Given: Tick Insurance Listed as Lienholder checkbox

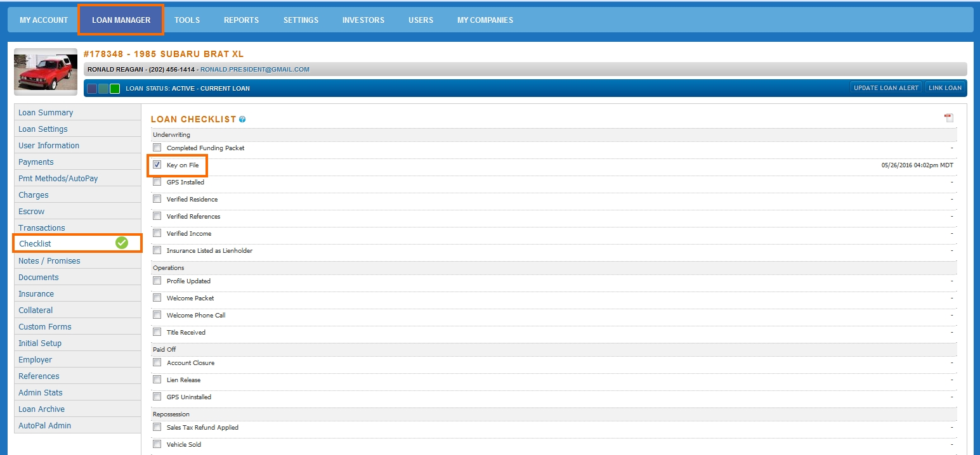Looking at the screenshot, I should click(157, 250).
